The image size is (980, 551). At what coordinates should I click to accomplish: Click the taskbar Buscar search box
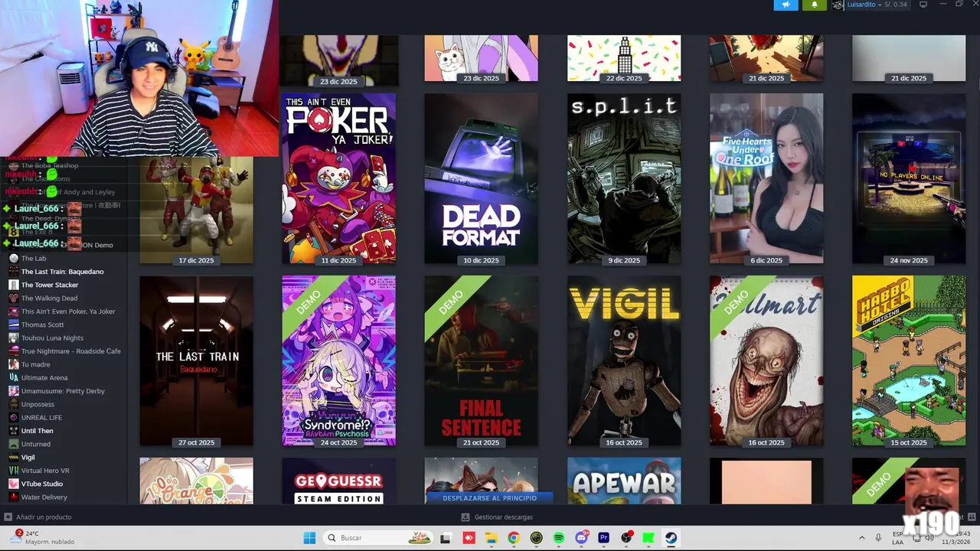pyautogui.click(x=378, y=538)
